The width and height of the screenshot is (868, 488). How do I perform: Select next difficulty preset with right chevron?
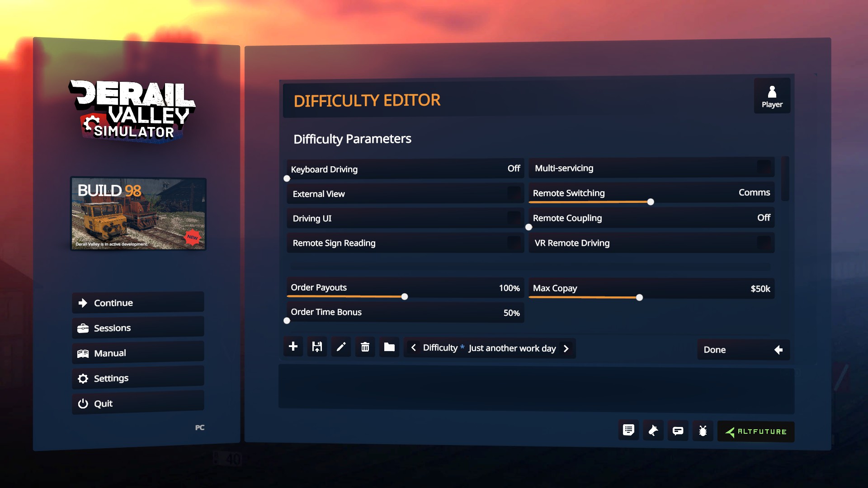[566, 348]
